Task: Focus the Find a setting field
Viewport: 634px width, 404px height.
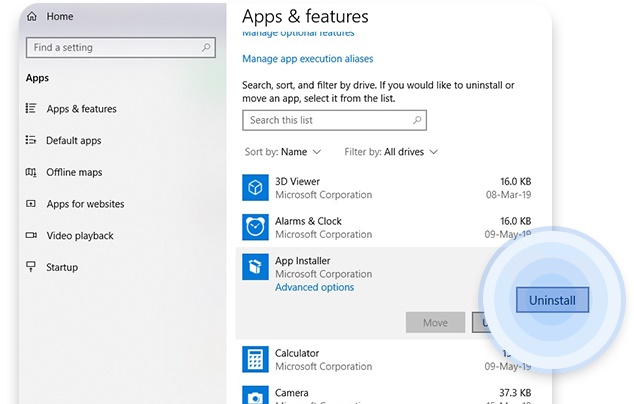Action: (x=120, y=48)
